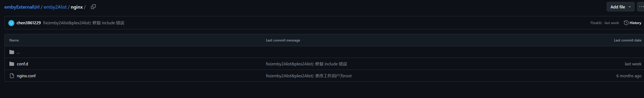Open the more options ellipsis menu

(x=641, y=7)
